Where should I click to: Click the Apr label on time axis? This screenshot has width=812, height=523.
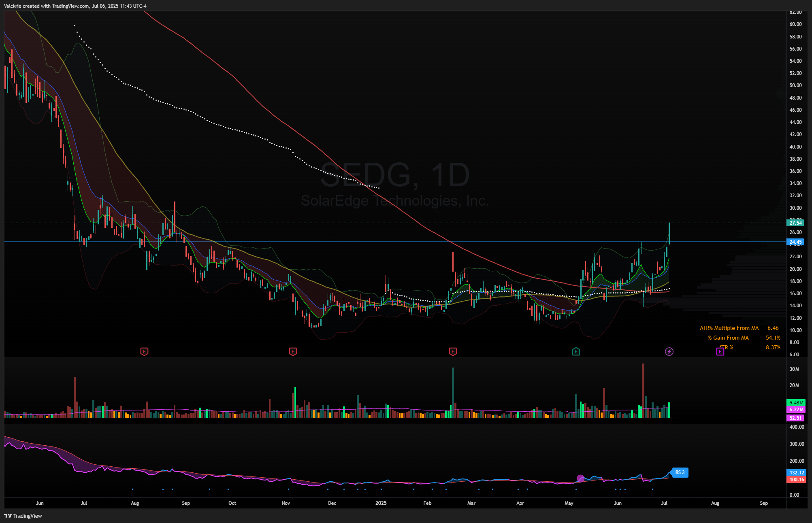pyautogui.click(x=520, y=503)
